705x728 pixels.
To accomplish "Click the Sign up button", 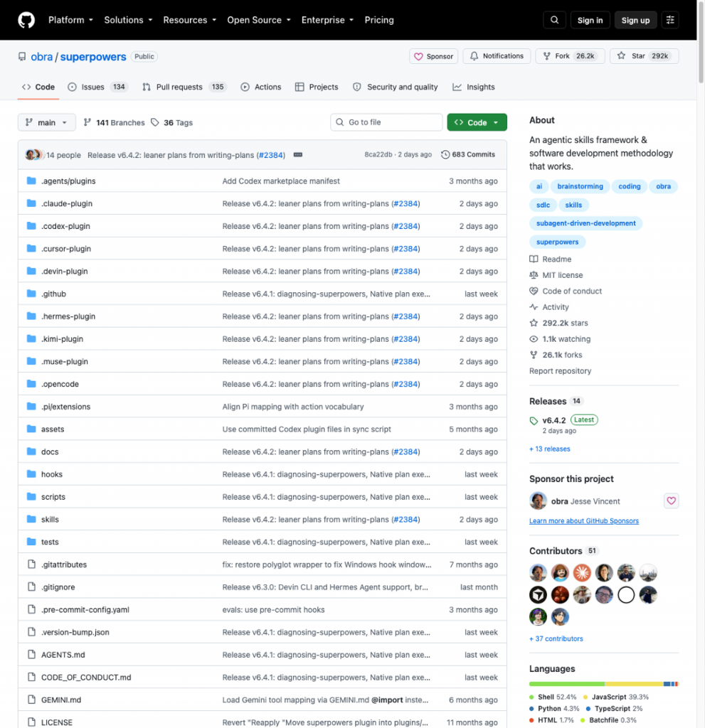I will click(635, 20).
